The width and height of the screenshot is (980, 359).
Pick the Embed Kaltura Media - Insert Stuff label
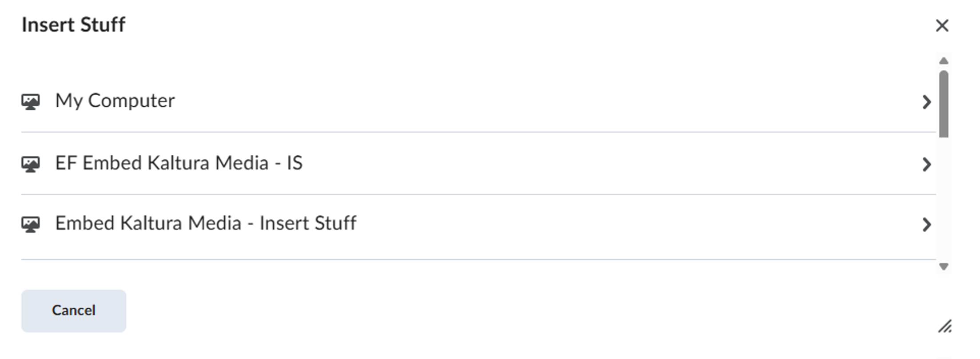click(205, 223)
